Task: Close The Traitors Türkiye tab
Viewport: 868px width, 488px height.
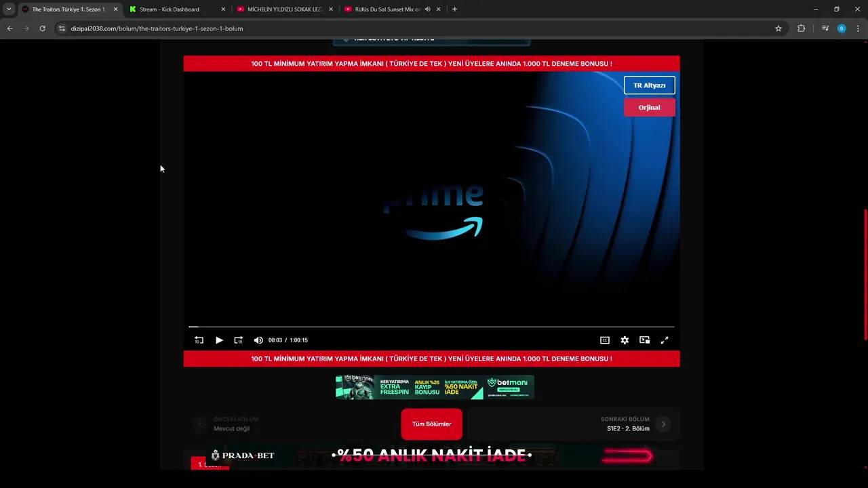Action: [115, 9]
